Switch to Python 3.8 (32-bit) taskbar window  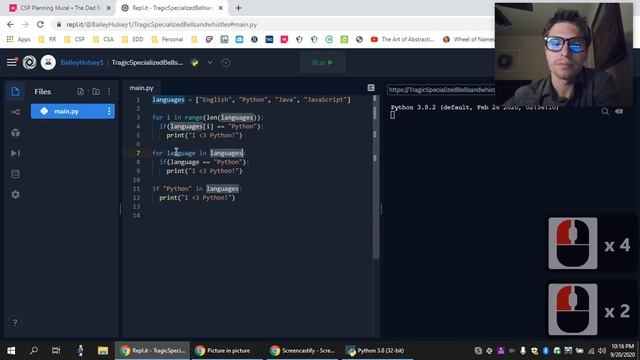click(x=377, y=351)
